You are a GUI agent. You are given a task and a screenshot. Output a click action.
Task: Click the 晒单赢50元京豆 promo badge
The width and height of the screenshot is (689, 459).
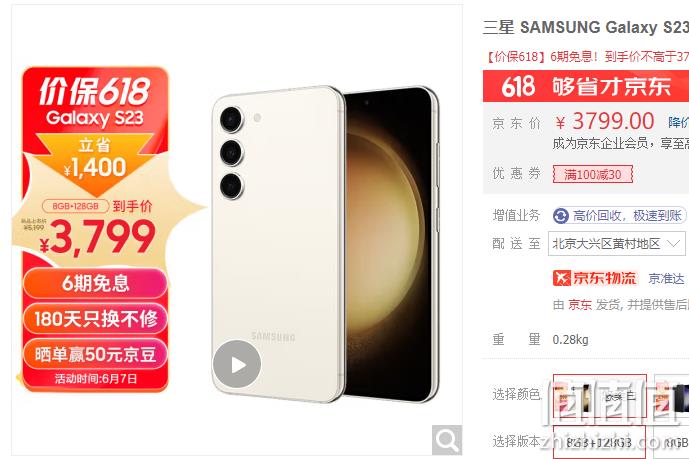(x=95, y=354)
